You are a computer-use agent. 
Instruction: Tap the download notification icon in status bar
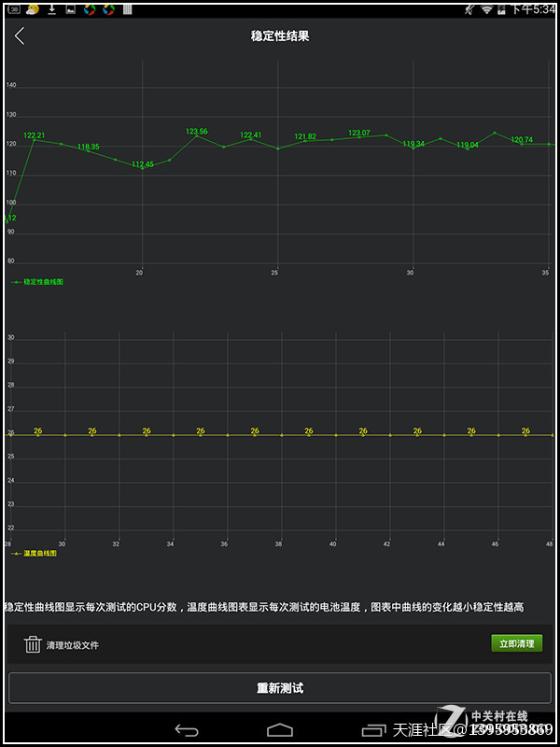coord(52,9)
